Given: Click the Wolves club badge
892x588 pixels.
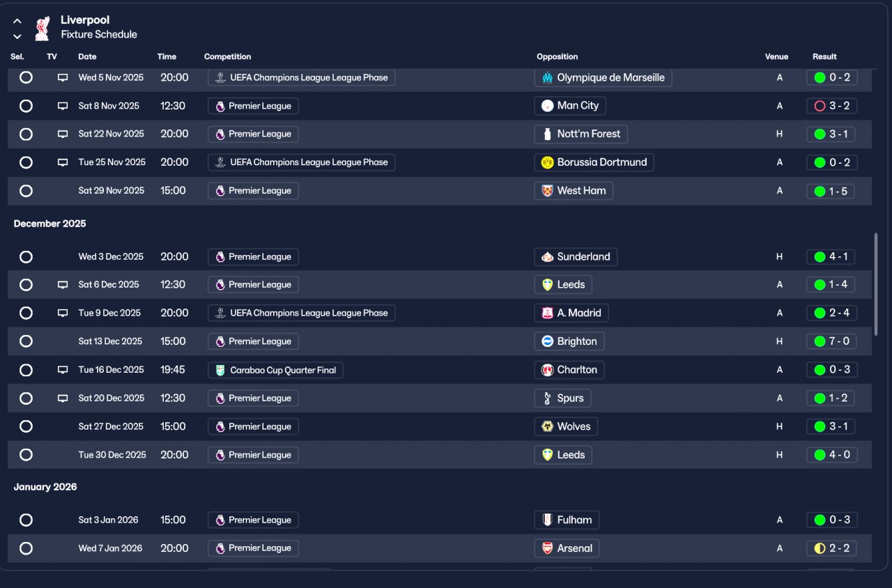Looking at the screenshot, I should click(x=547, y=426).
